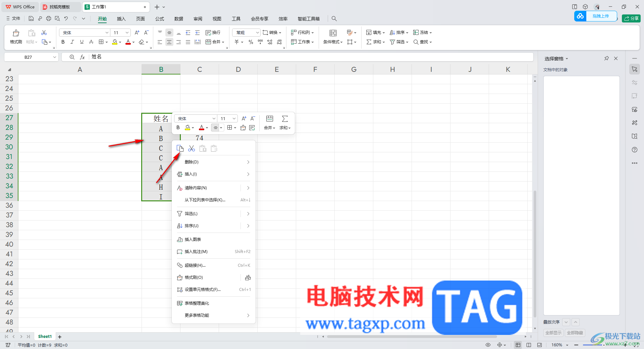644x349 pixels.
Task: Choose 设置单元格格式(F) from context menu
Action: pyautogui.click(x=214, y=290)
